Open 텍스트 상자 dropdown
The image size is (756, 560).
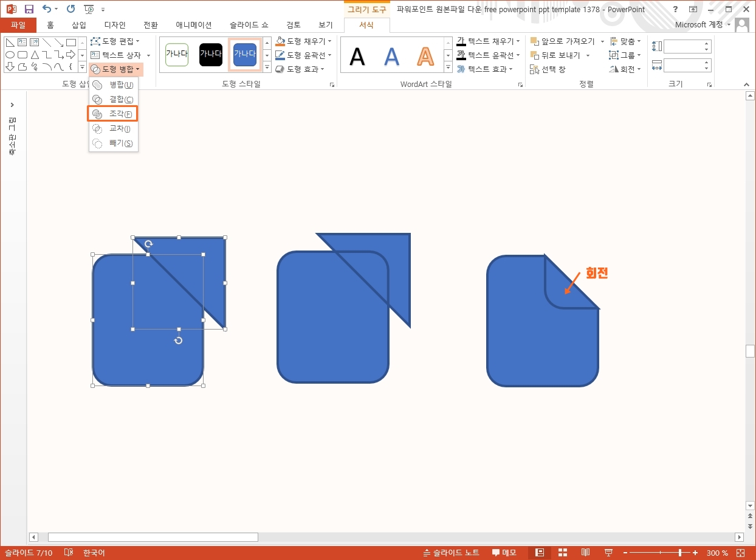[x=120, y=55]
